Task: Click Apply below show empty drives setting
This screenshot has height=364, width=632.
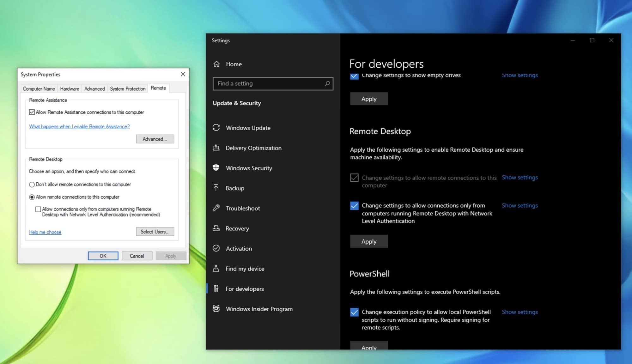Action: [369, 99]
